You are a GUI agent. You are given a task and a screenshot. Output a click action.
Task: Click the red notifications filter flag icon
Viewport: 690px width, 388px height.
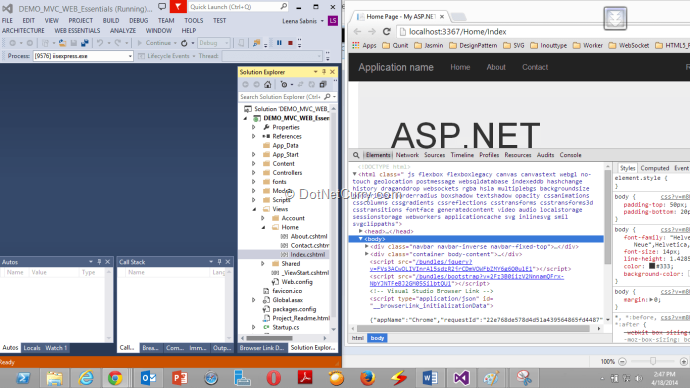point(178,7)
